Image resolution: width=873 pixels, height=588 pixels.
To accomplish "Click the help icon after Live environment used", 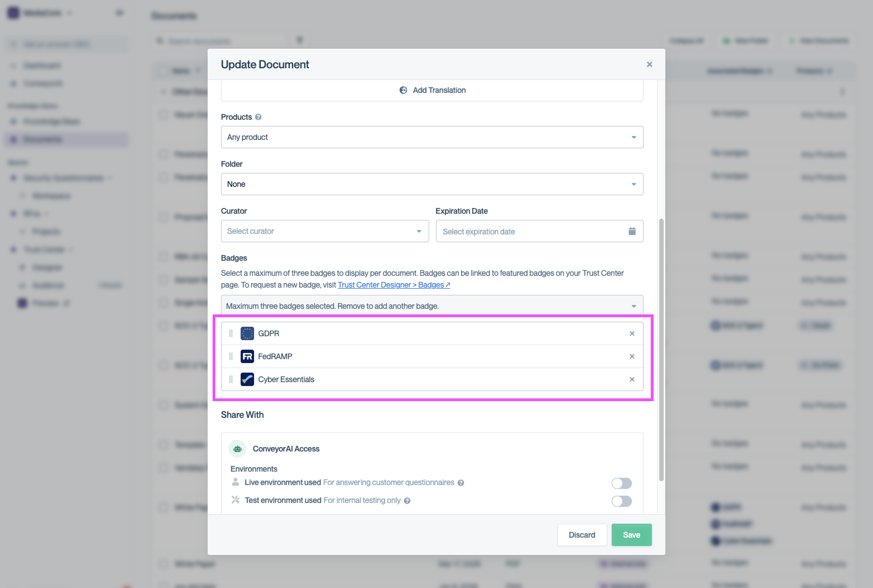I will pos(461,482).
